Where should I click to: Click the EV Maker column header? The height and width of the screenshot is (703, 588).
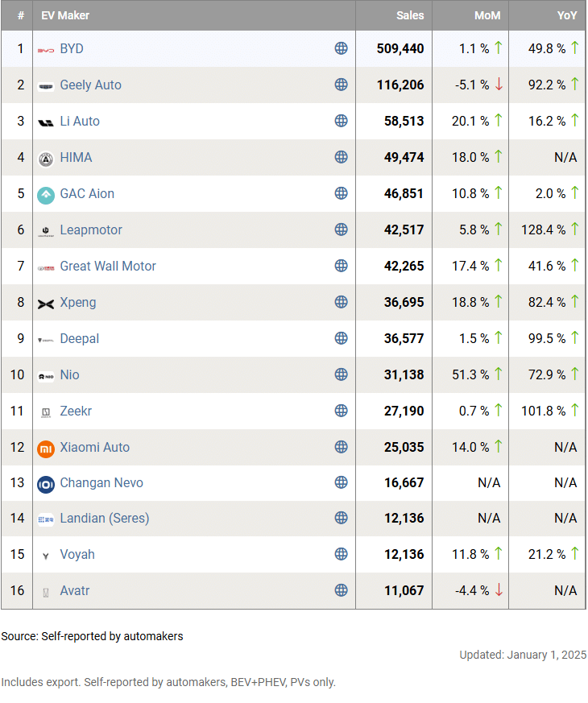tap(65, 15)
